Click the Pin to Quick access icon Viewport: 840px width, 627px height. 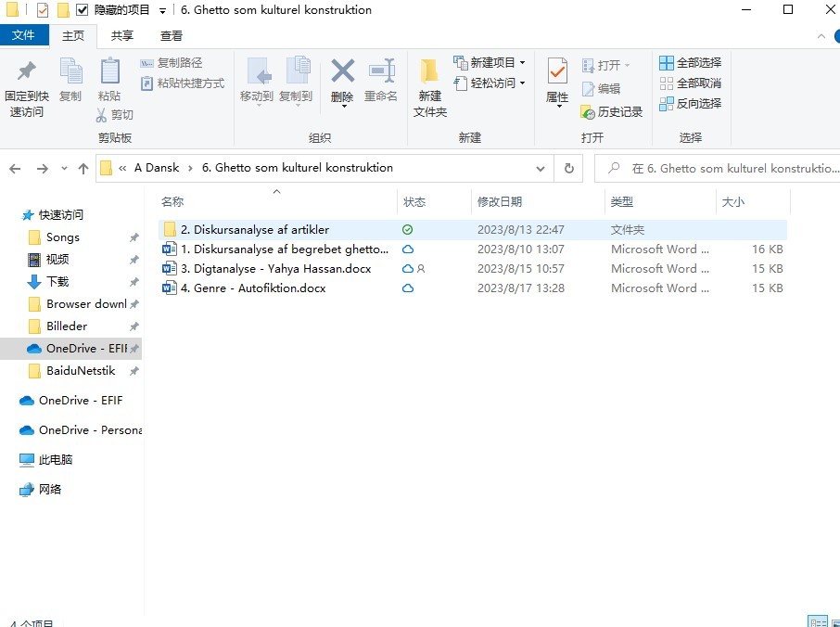pos(26,71)
